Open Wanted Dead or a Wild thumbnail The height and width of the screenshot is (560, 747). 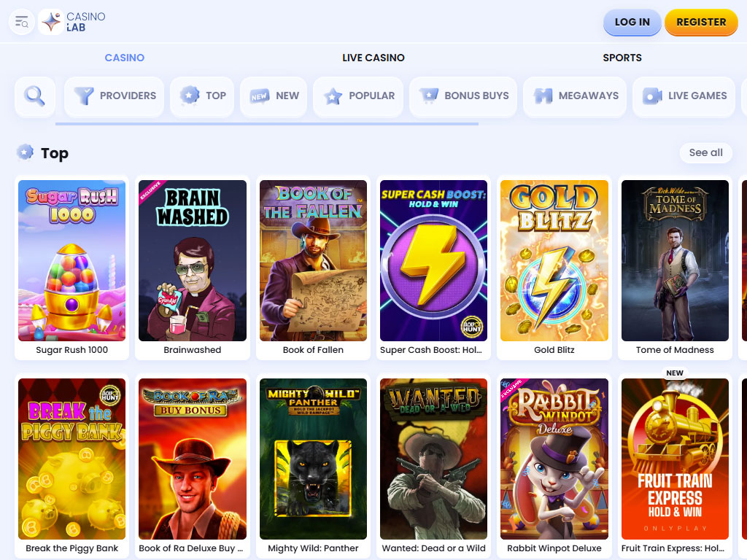(433, 459)
